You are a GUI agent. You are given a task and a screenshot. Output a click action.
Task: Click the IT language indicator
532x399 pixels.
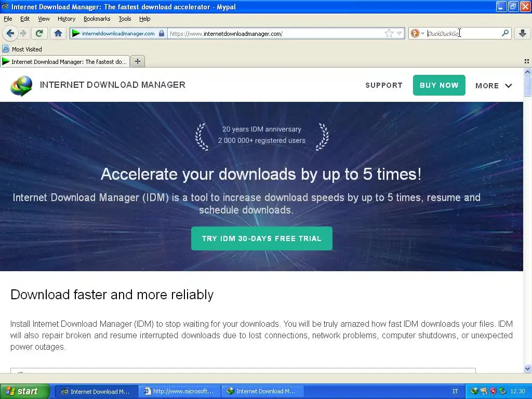[455, 391]
